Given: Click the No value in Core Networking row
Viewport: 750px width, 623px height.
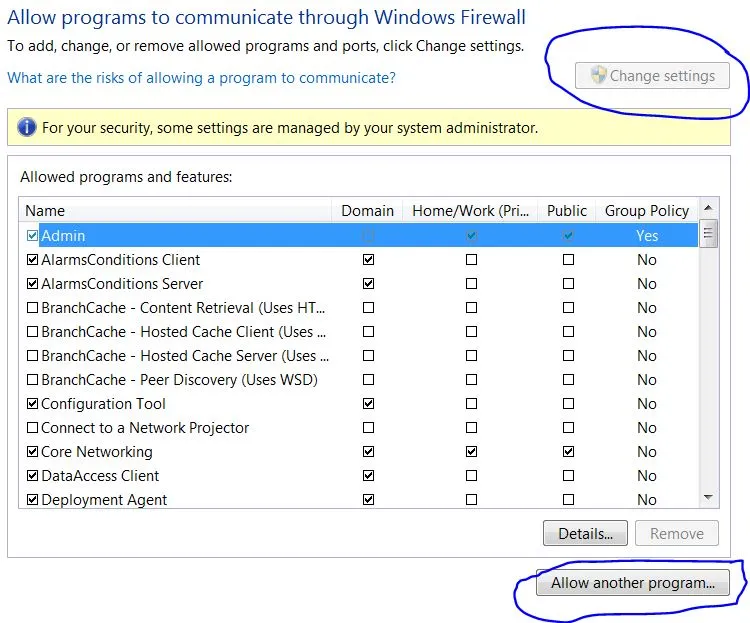Looking at the screenshot, I should click(x=647, y=451).
